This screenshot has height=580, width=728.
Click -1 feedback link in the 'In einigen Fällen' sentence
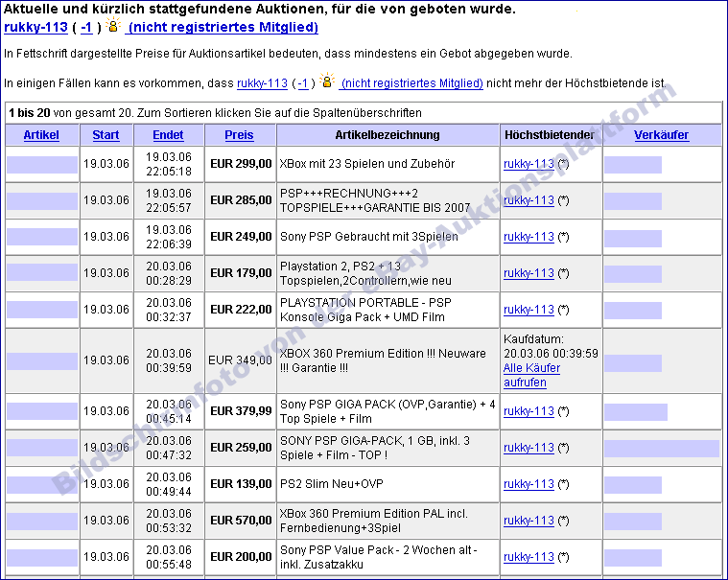tap(303, 83)
